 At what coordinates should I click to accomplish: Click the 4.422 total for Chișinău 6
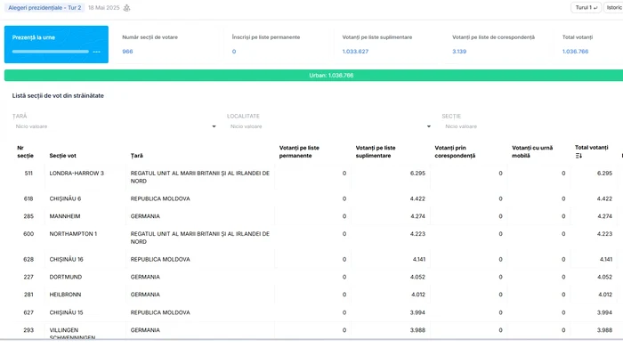click(x=604, y=198)
